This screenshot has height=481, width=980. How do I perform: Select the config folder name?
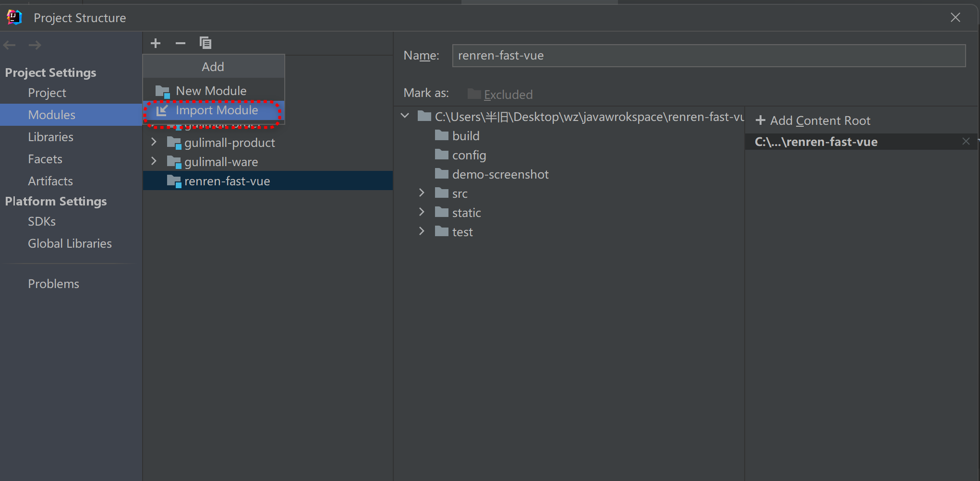point(469,155)
